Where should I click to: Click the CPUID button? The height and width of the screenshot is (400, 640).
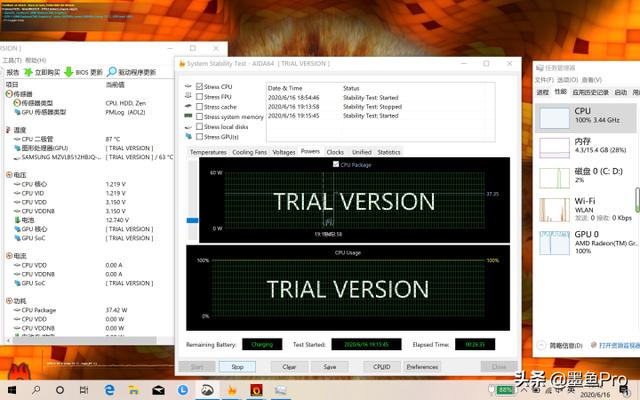point(381,367)
